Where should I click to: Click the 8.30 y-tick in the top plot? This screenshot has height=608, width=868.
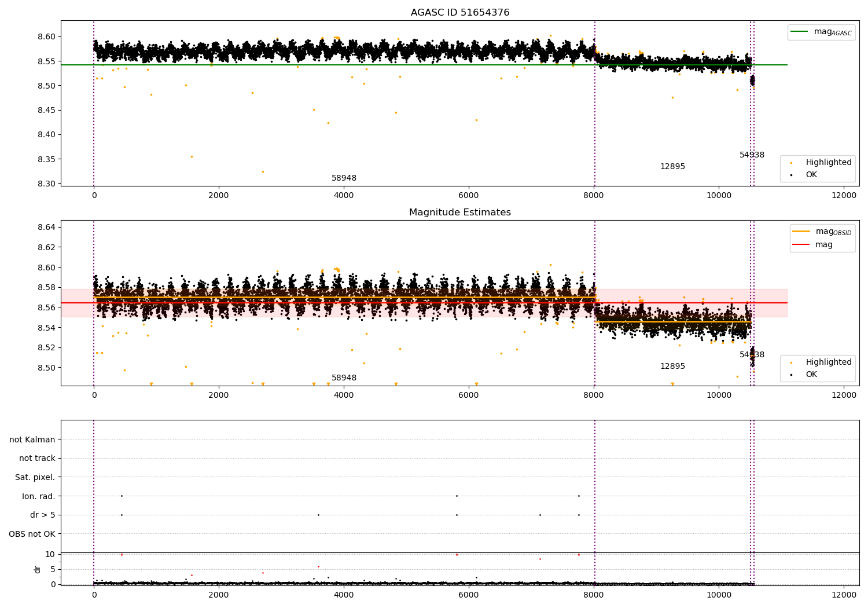46,184
